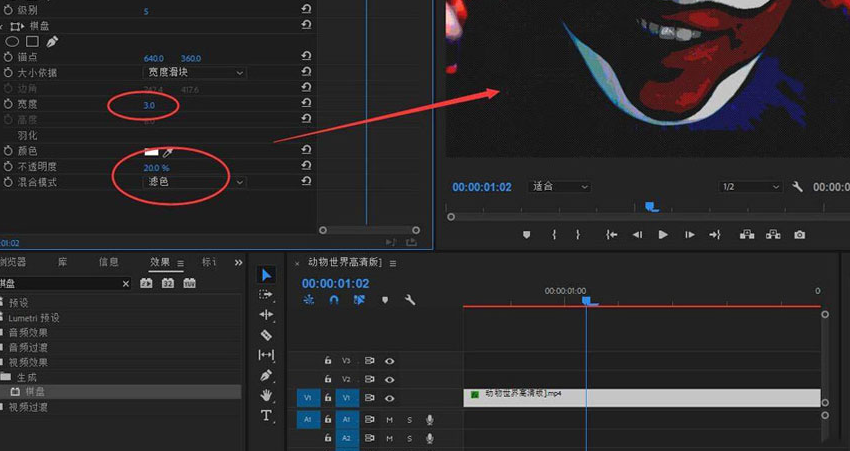Hide track V1 with eye icon
Viewport: 850px width, 451px height.
pyautogui.click(x=389, y=398)
